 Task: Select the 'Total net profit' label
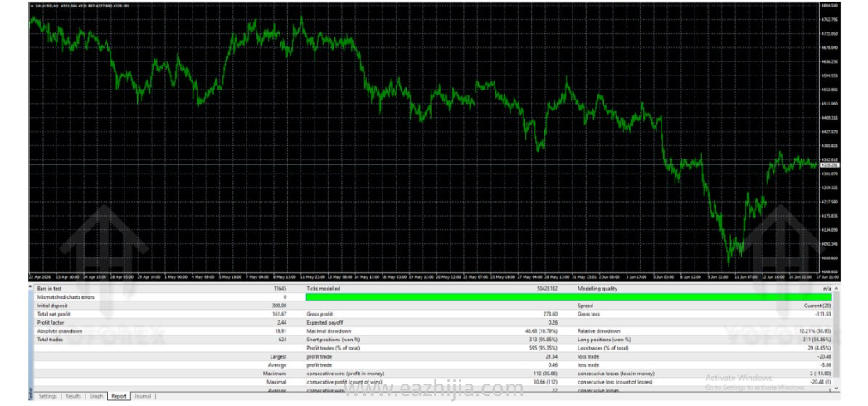pyautogui.click(x=53, y=314)
